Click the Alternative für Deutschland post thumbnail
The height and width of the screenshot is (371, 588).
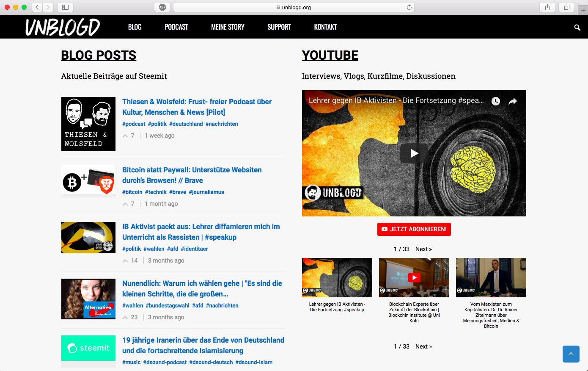[x=88, y=299]
